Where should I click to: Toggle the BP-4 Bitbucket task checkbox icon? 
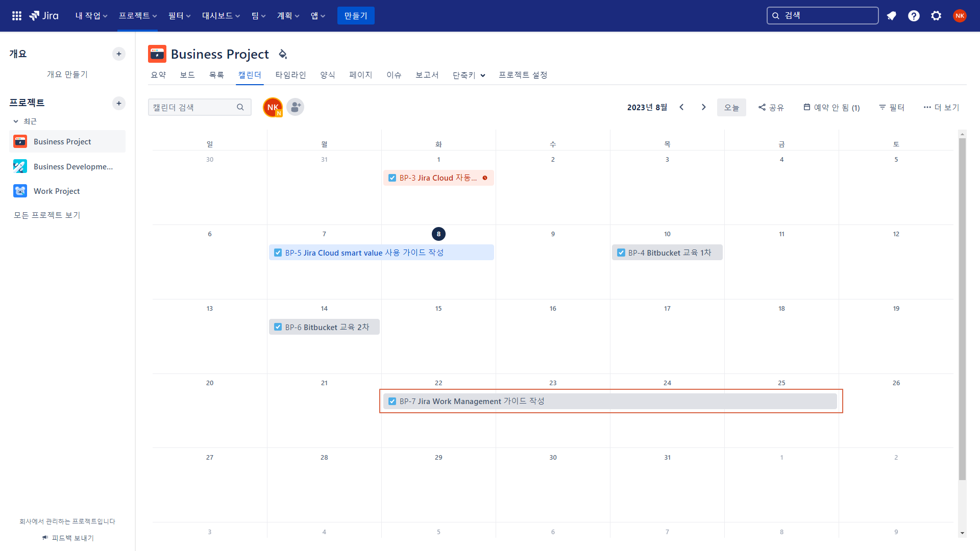[x=621, y=253]
